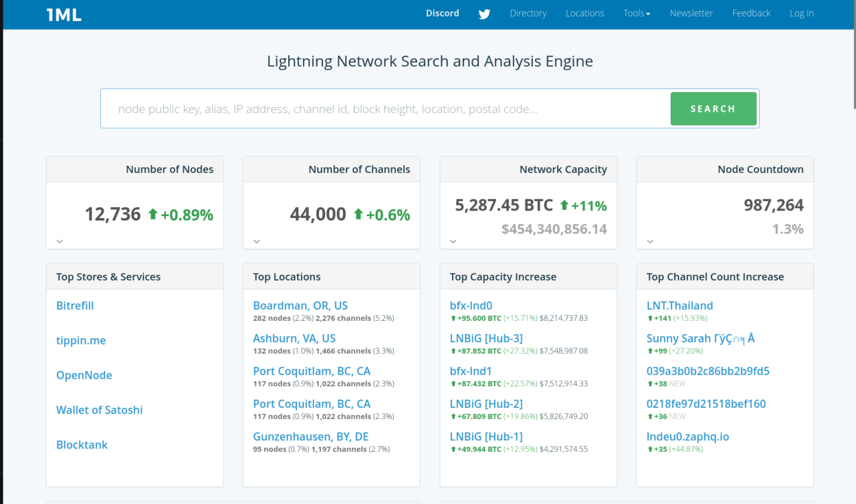Screen dimensions: 856x504
Task: Select Boardman, OR, US location
Action: point(300,305)
